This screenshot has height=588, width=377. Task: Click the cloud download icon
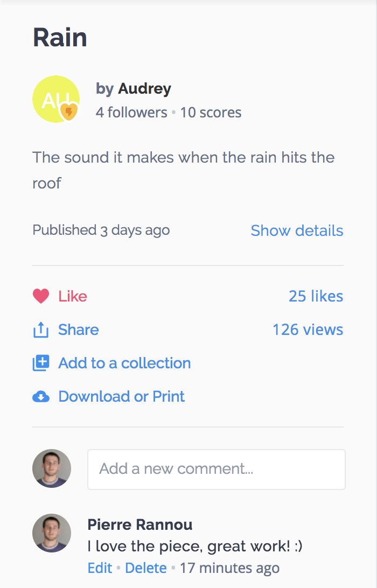pos(41,397)
